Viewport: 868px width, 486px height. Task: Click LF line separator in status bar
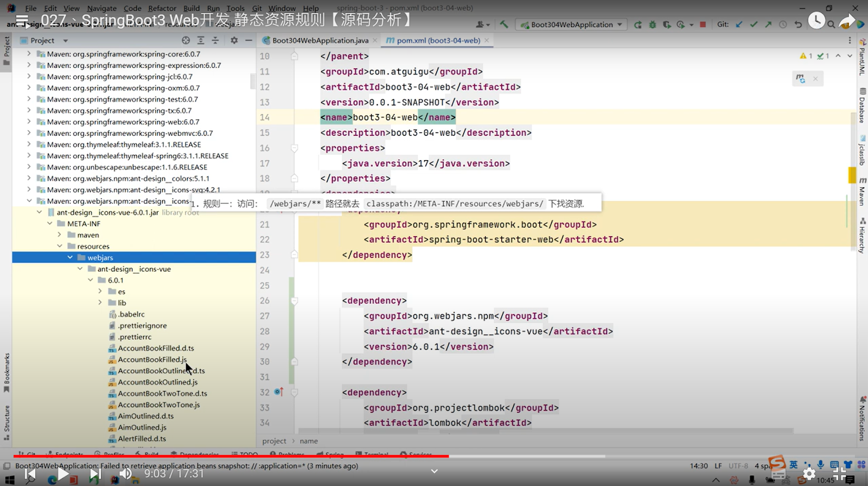tap(718, 466)
